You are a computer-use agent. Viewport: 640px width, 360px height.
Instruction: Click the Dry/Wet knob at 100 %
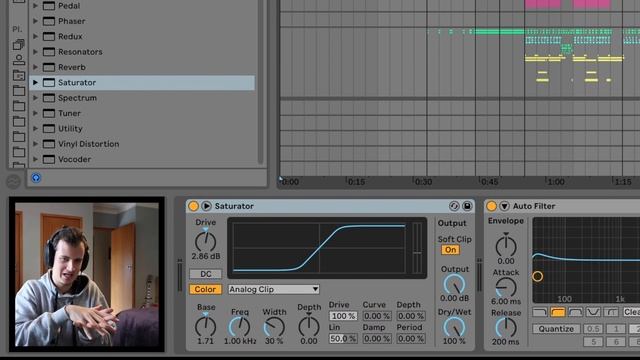coord(454,327)
